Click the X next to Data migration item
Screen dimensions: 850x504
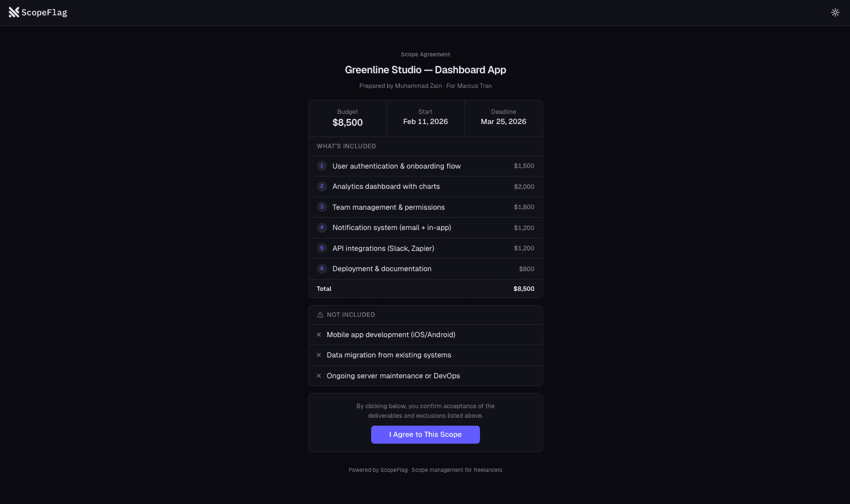point(319,355)
